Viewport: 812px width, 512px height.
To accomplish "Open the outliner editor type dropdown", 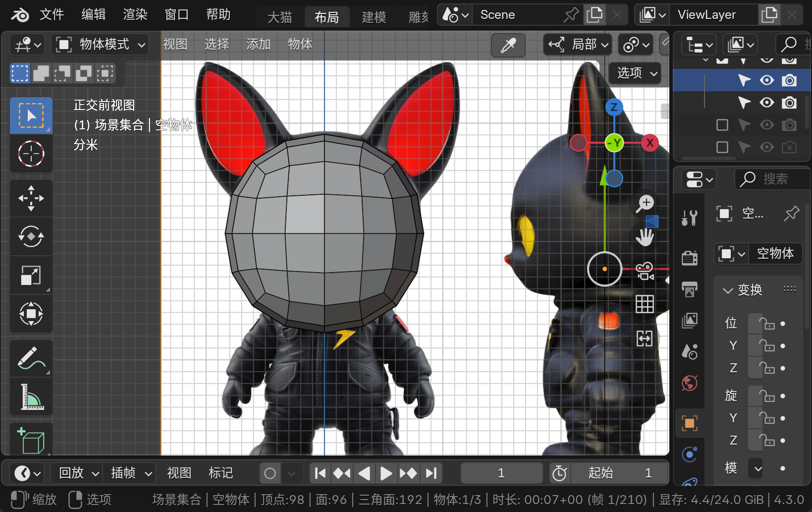I will pos(699,45).
